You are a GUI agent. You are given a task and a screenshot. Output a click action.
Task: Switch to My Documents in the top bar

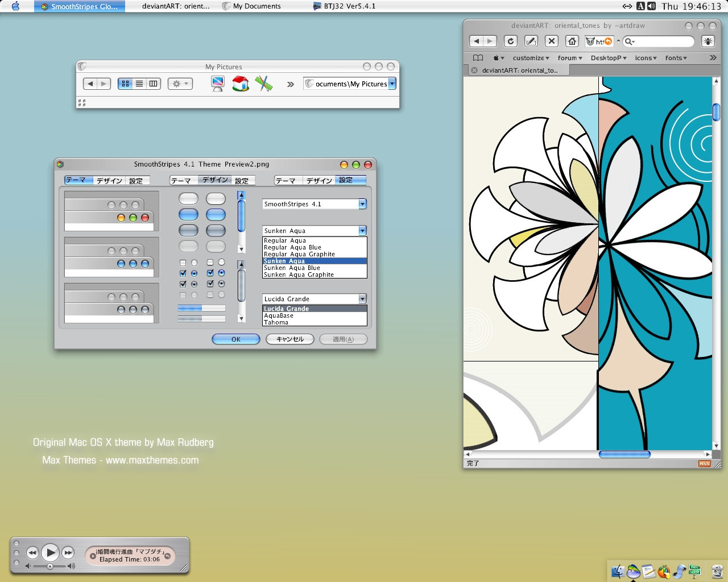coord(251,6)
